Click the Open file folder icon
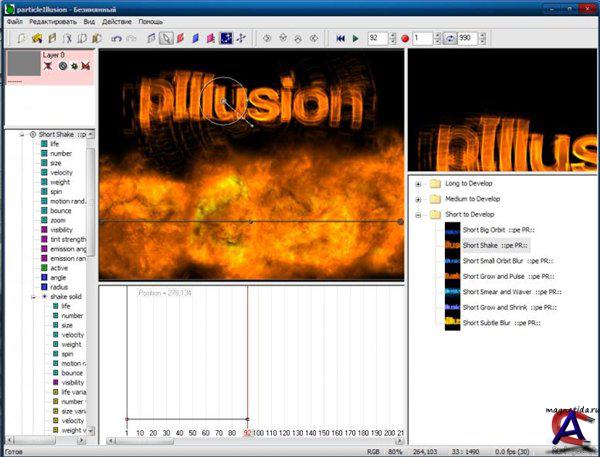The height and width of the screenshot is (457, 600). point(38,38)
